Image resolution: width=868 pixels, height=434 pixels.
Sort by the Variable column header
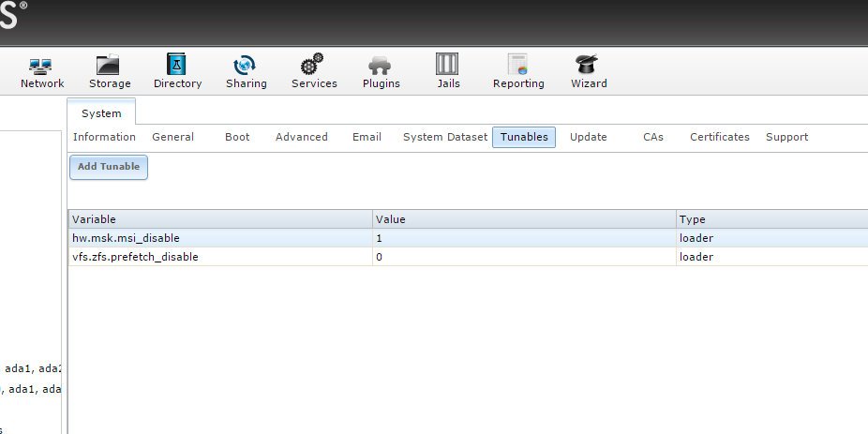pyautogui.click(x=220, y=219)
